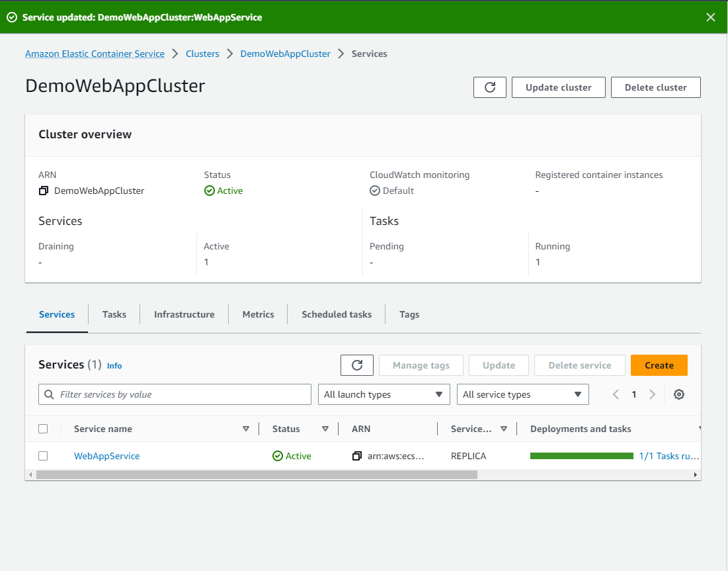Go to the next page of services
The height and width of the screenshot is (571, 728).
click(652, 394)
